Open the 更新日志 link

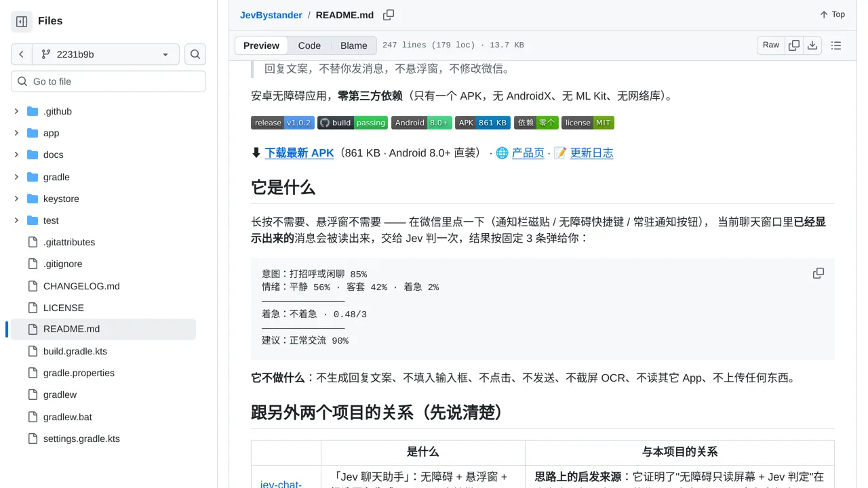[x=591, y=153]
